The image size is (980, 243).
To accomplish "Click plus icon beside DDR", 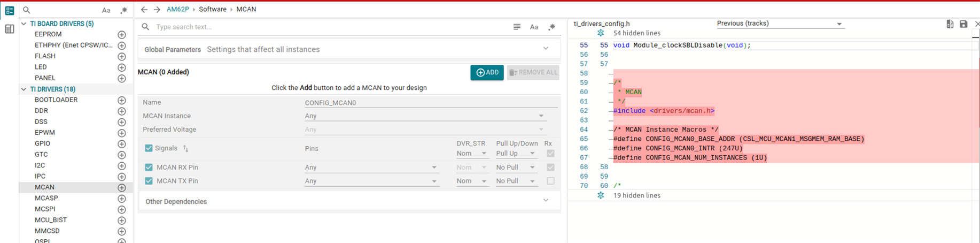I will [122, 111].
